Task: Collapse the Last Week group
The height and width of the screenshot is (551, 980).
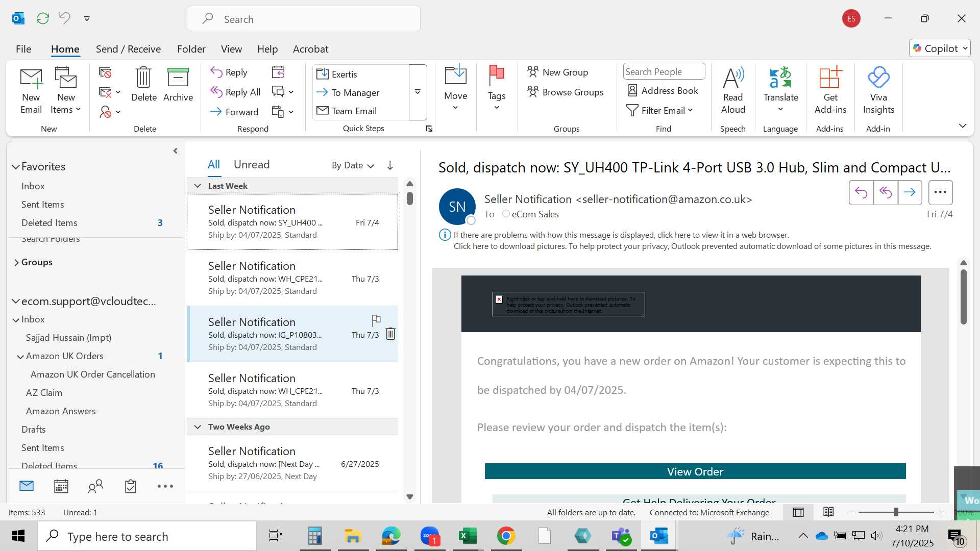Action: click(x=198, y=186)
